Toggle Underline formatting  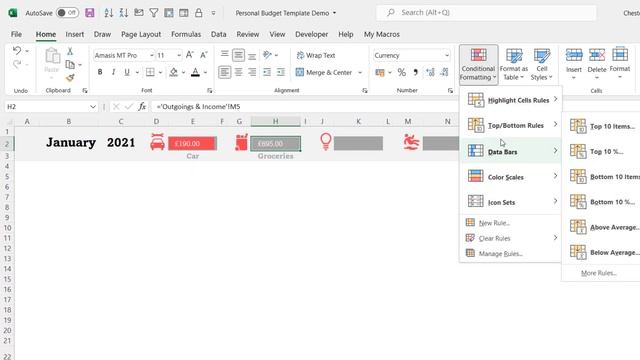(127, 72)
